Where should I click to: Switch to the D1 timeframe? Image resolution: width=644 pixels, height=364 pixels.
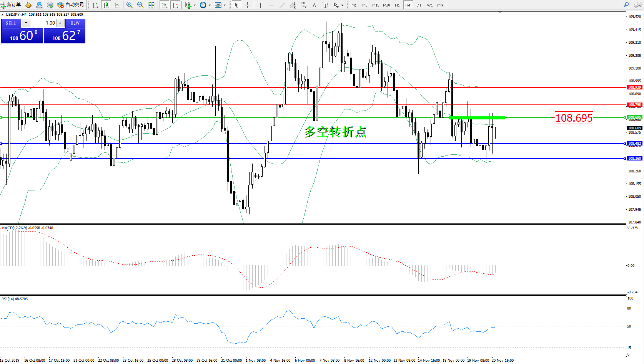click(419, 5)
